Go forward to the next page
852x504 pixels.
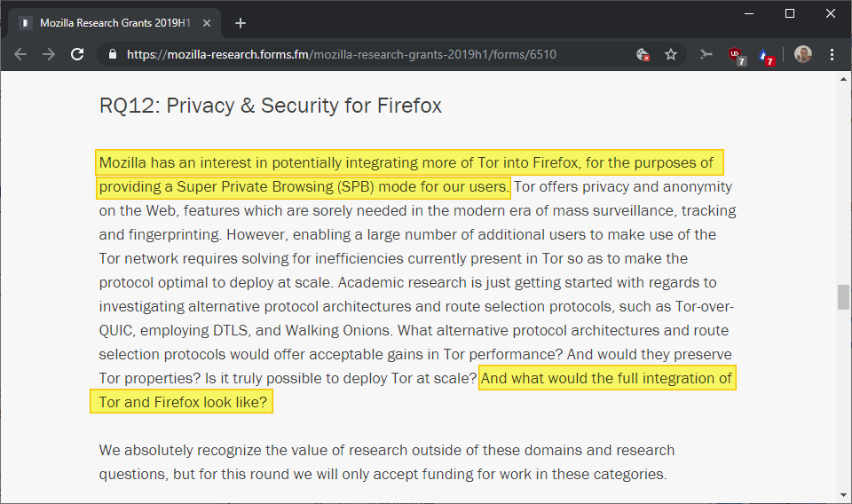[49, 54]
